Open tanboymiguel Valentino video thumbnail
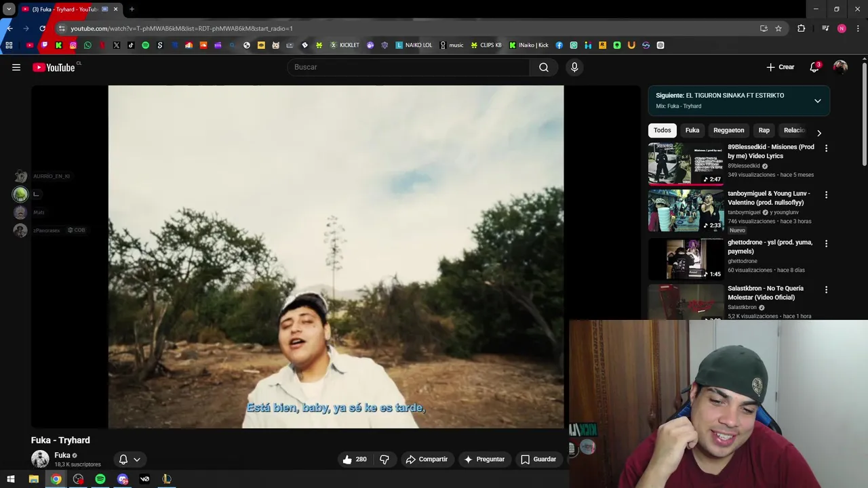This screenshot has height=488, width=868. (686, 210)
